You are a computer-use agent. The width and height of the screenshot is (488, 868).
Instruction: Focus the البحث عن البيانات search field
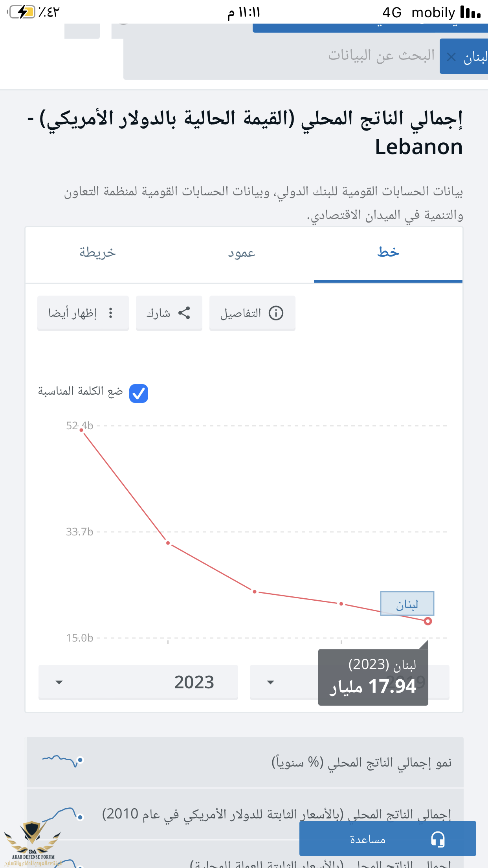281,56
